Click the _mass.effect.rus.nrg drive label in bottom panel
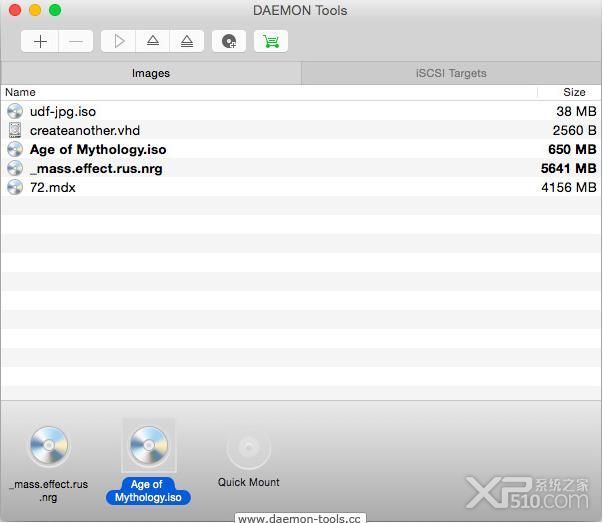The width and height of the screenshot is (603, 523). (49, 491)
